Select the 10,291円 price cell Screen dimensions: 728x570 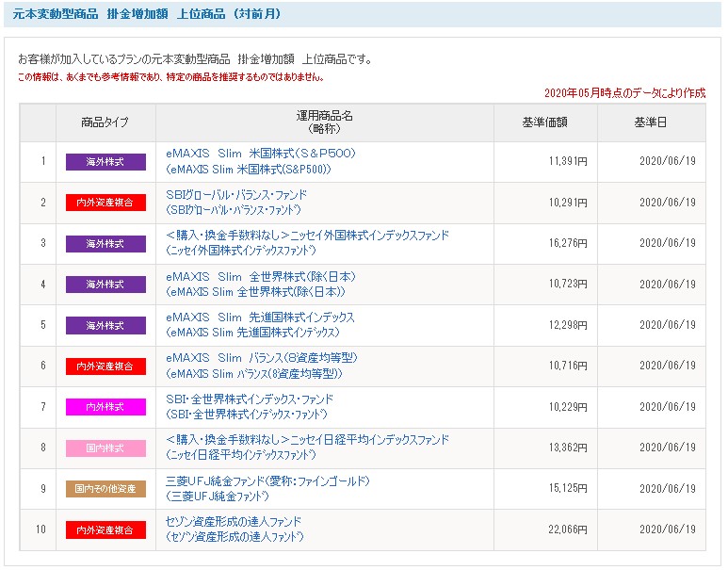(545, 203)
